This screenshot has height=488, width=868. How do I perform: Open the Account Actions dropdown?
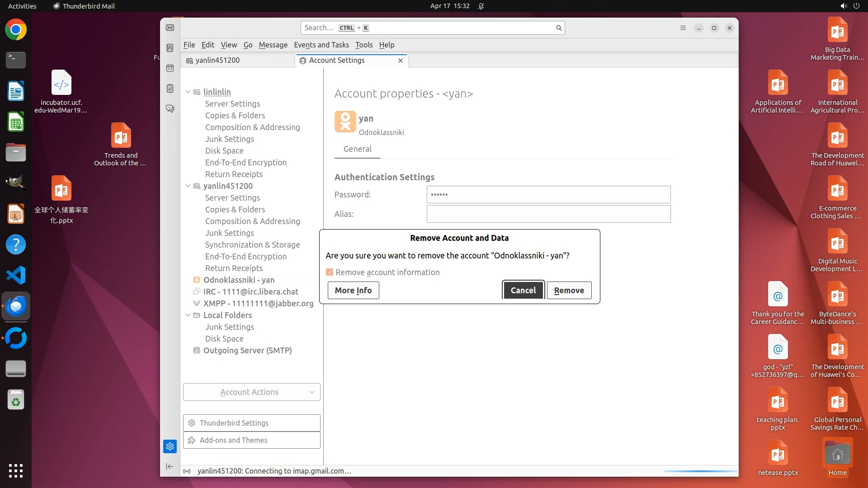tap(251, 392)
